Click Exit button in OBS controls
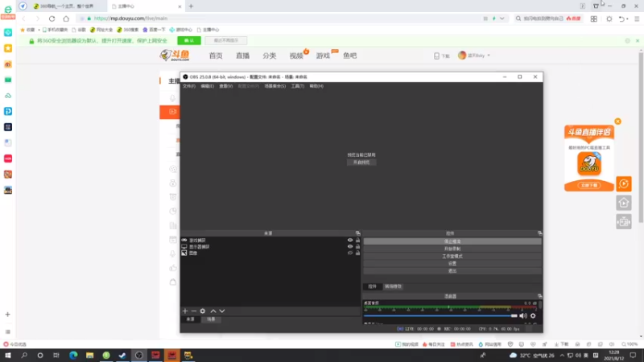Image resolution: width=644 pixels, height=362 pixels. [452, 271]
